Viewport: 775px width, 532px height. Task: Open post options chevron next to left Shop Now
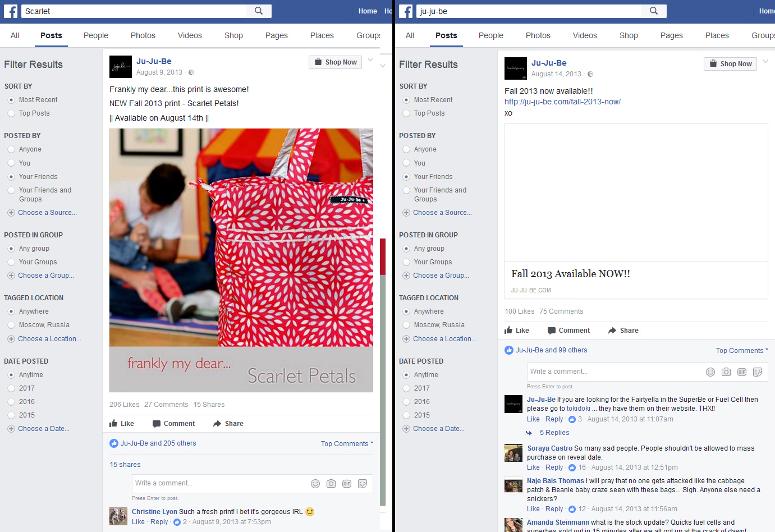click(370, 60)
